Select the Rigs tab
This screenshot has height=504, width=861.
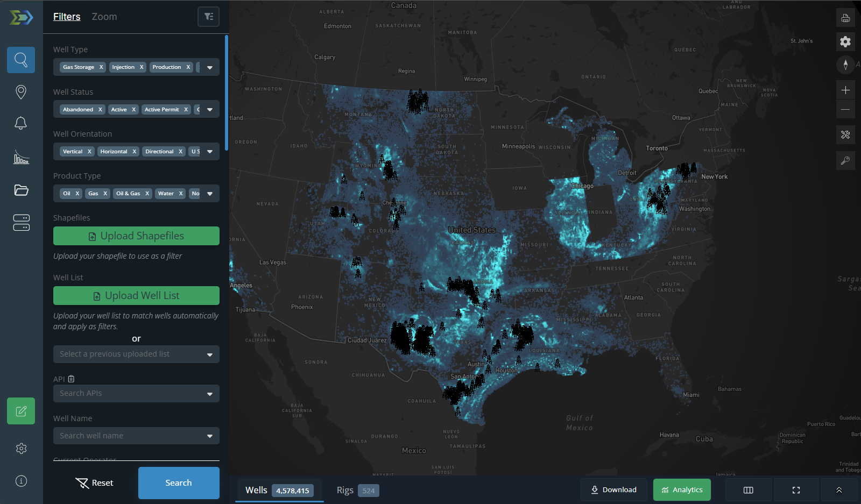[x=358, y=490]
